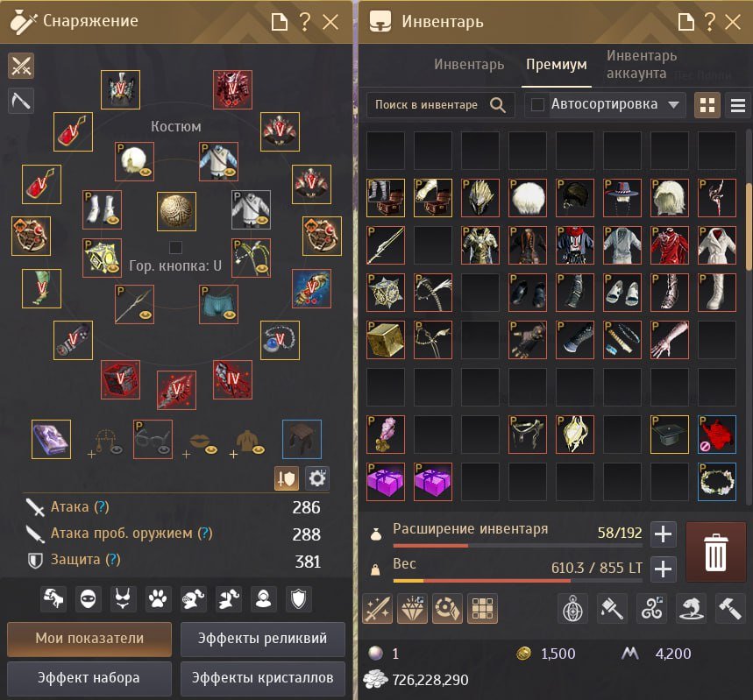
Task: Open equipment settings gear icon
Action: [317, 478]
